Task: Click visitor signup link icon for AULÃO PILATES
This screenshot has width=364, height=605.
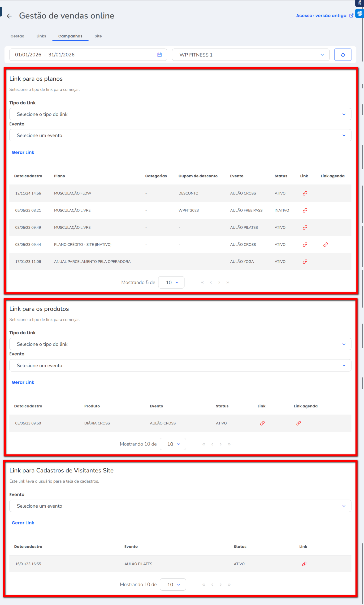Action: [x=304, y=564]
